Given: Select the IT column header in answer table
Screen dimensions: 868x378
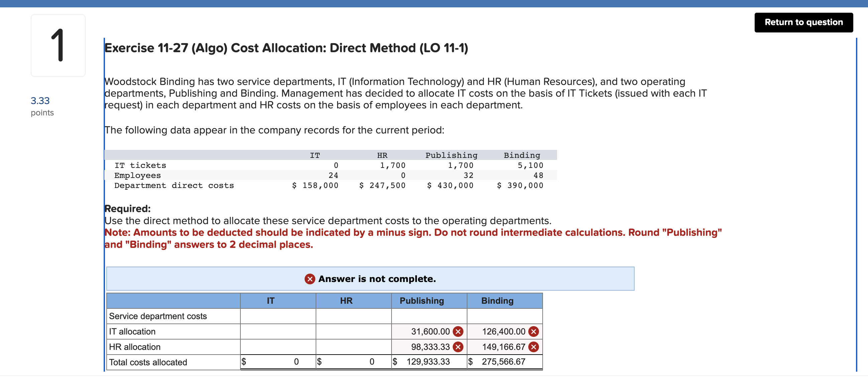Looking at the screenshot, I should 270,300.
